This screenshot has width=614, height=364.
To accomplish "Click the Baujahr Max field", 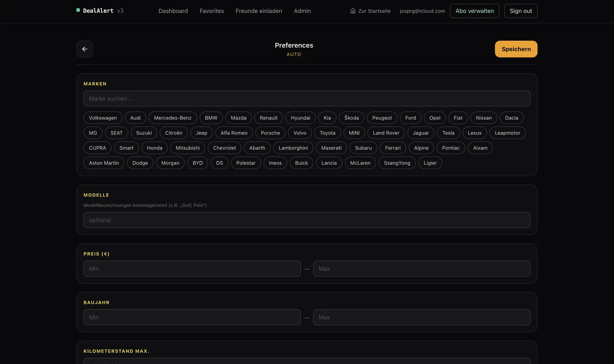I will 422,317.
